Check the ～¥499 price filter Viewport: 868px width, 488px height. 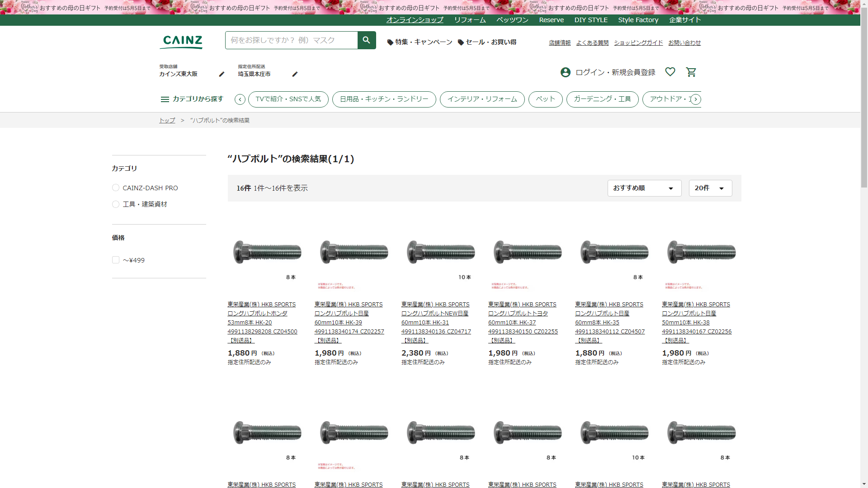point(116,260)
